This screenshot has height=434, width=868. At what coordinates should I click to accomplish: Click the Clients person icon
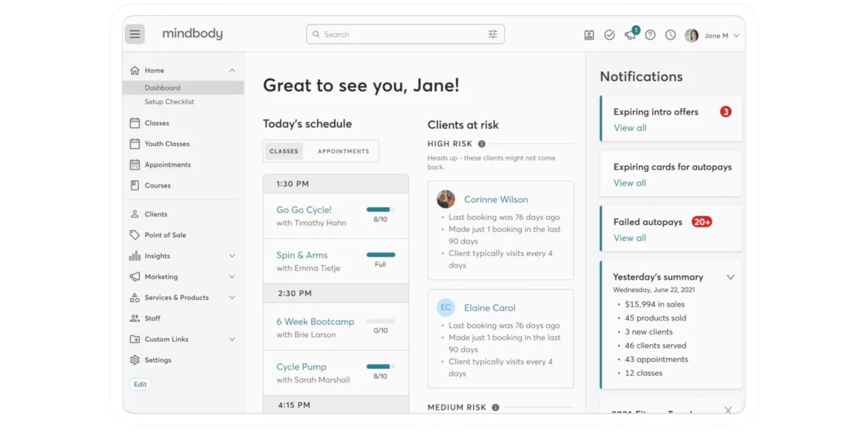coord(135,214)
